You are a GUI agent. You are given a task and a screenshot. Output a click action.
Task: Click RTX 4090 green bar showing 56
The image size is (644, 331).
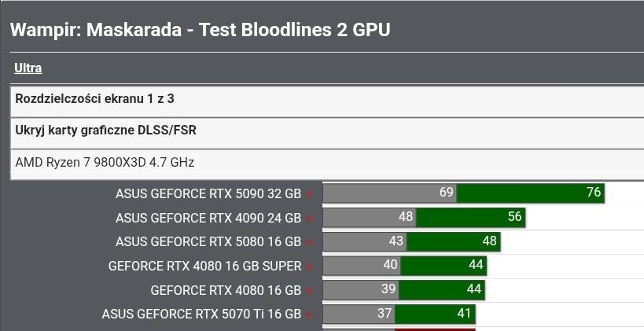[x=470, y=217]
